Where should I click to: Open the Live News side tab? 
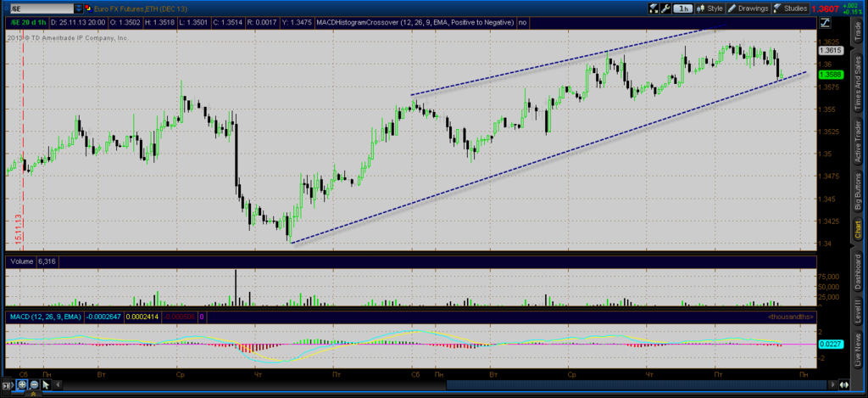[858, 350]
